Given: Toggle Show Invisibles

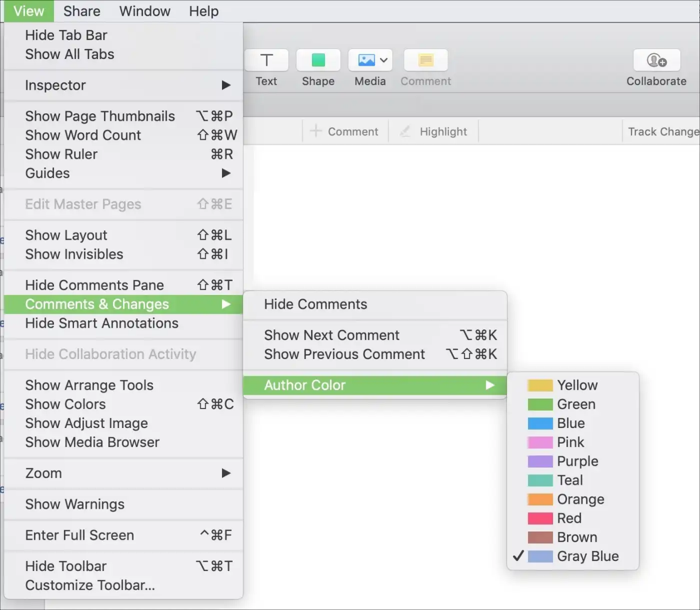Looking at the screenshot, I should coord(74,254).
